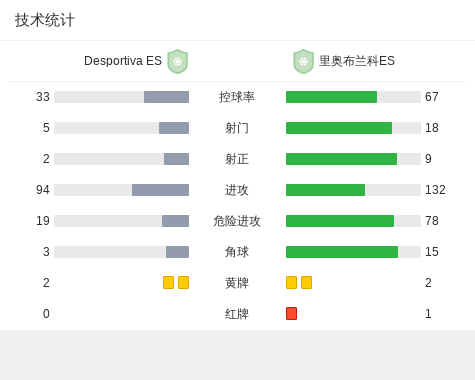Click Desportiva ES second yellow card icon
The width and height of the screenshot is (475, 380).
pos(183,282)
